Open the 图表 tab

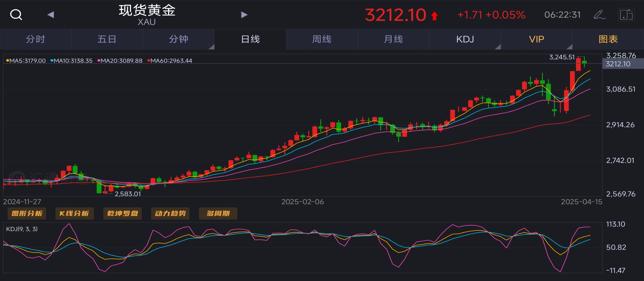(x=608, y=39)
